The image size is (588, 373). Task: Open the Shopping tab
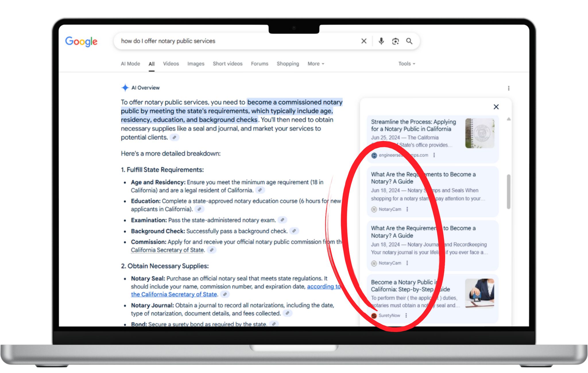tap(288, 64)
